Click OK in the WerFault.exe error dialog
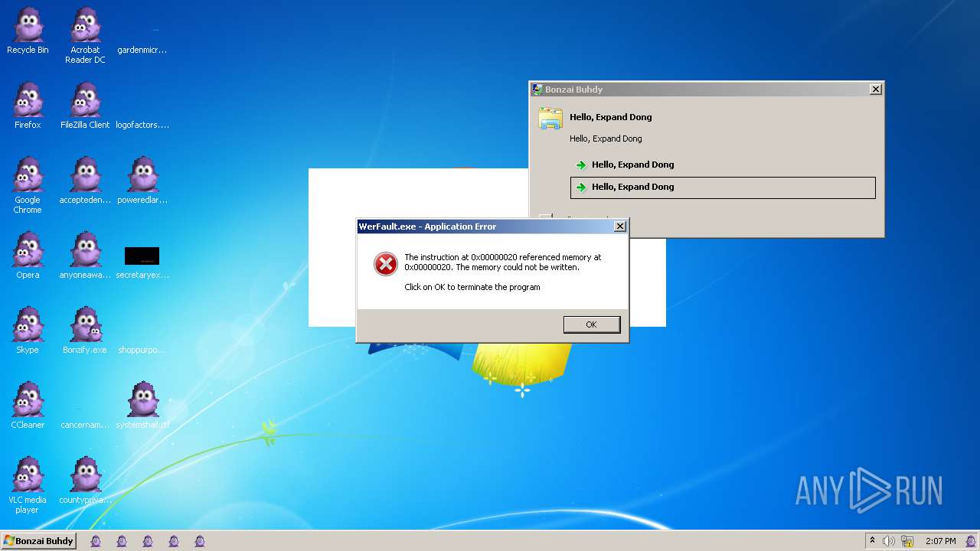Screen dimensions: 980x551 click(591, 324)
